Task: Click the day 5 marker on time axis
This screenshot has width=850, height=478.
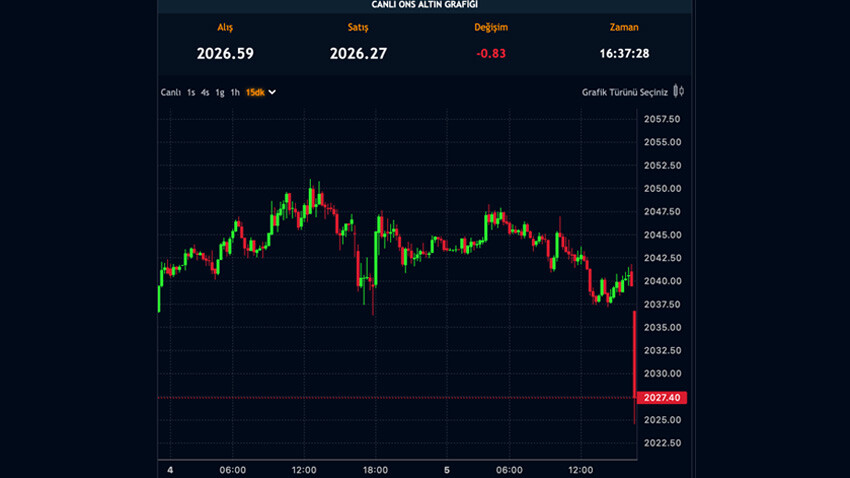Action: click(x=447, y=470)
